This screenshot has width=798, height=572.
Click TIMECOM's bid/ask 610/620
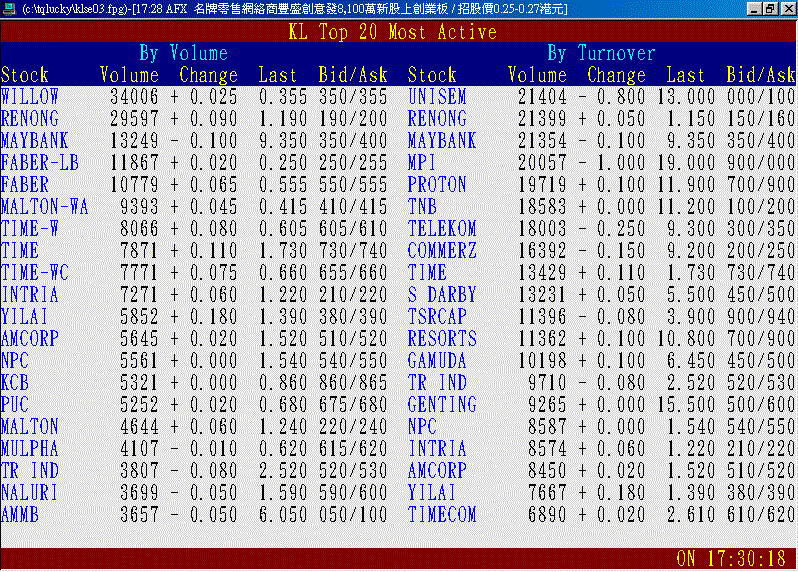point(761,515)
